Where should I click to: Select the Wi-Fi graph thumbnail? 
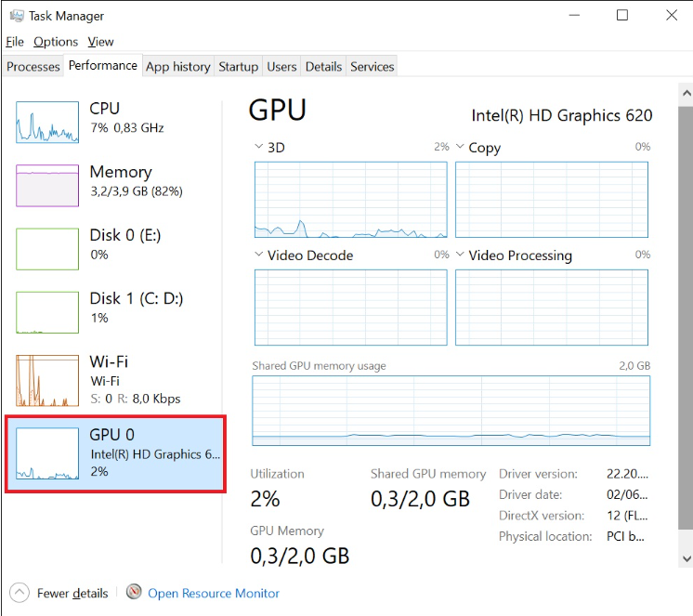[x=47, y=379]
